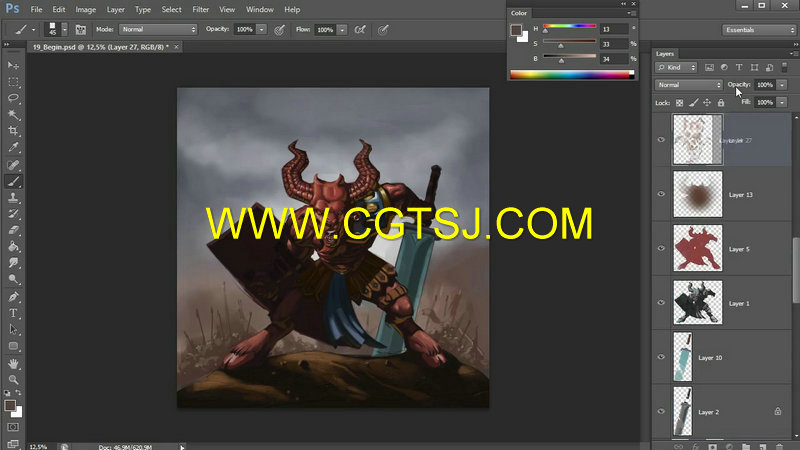Hide Layer 13 visibility eye

point(661,194)
